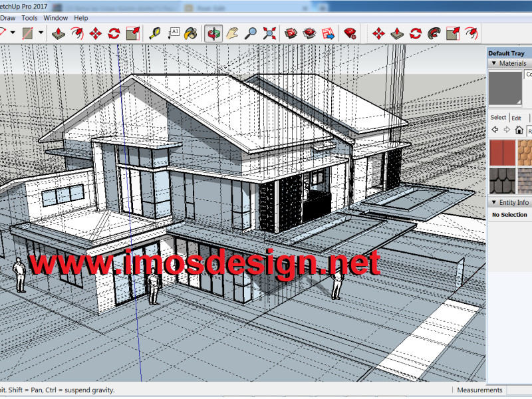
Task: Switch to the Edit tab in Materials
Action: [x=516, y=118]
